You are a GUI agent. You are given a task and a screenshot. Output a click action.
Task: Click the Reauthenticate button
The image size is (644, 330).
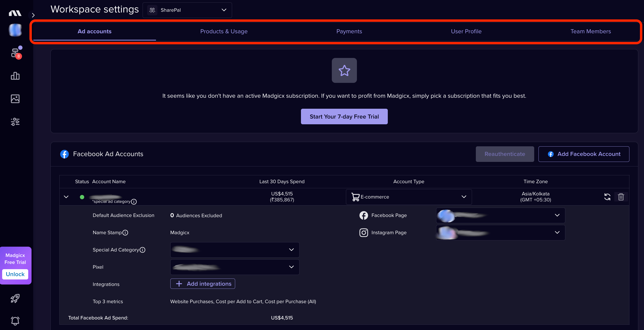(505, 154)
